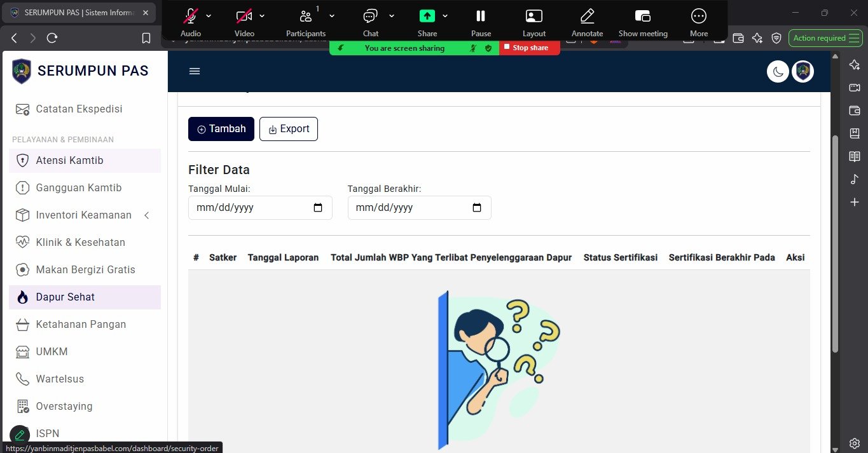Expand audio options arrow in Zoom
868x453 pixels.
tap(209, 16)
